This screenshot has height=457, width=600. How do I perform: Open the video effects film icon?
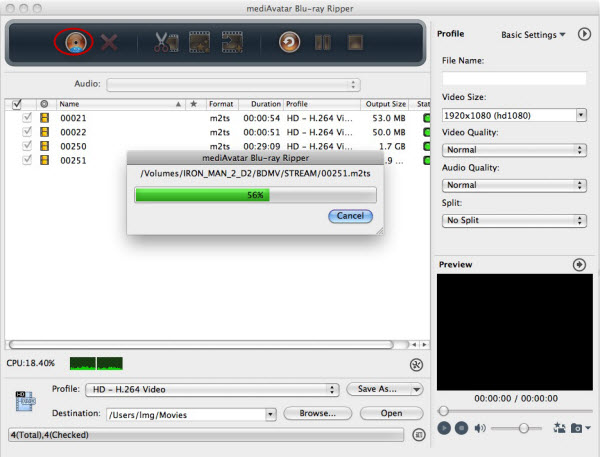[199, 42]
